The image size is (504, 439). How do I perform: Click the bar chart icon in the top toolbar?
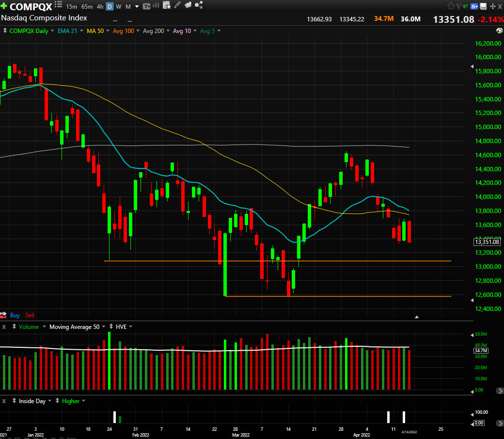(156, 5)
